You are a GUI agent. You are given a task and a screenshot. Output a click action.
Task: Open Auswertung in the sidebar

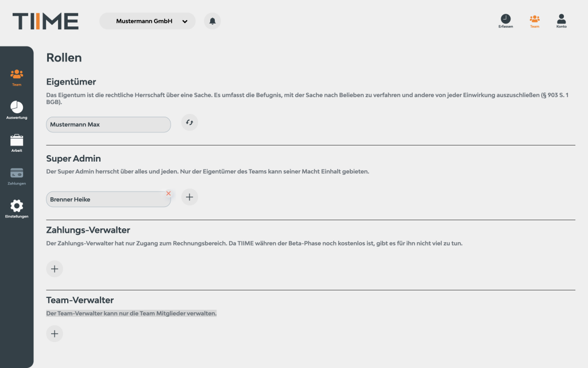pos(17,110)
